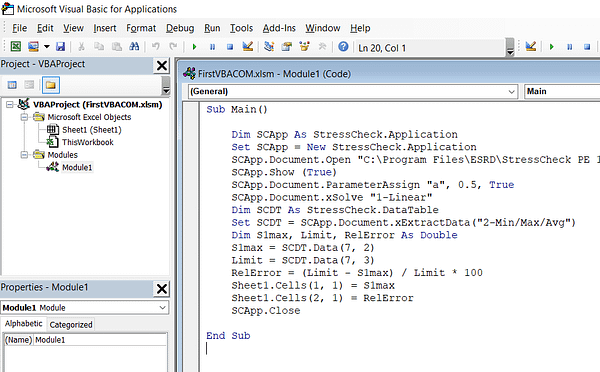Open Find with the binoculars icon

point(134,47)
